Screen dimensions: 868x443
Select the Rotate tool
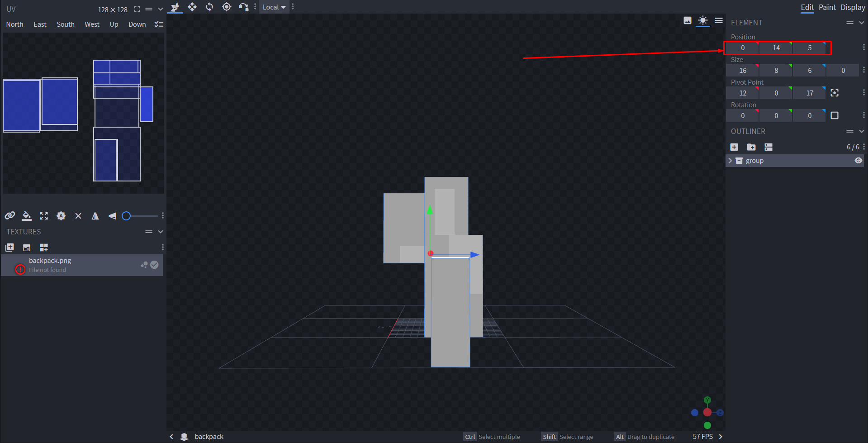[209, 7]
